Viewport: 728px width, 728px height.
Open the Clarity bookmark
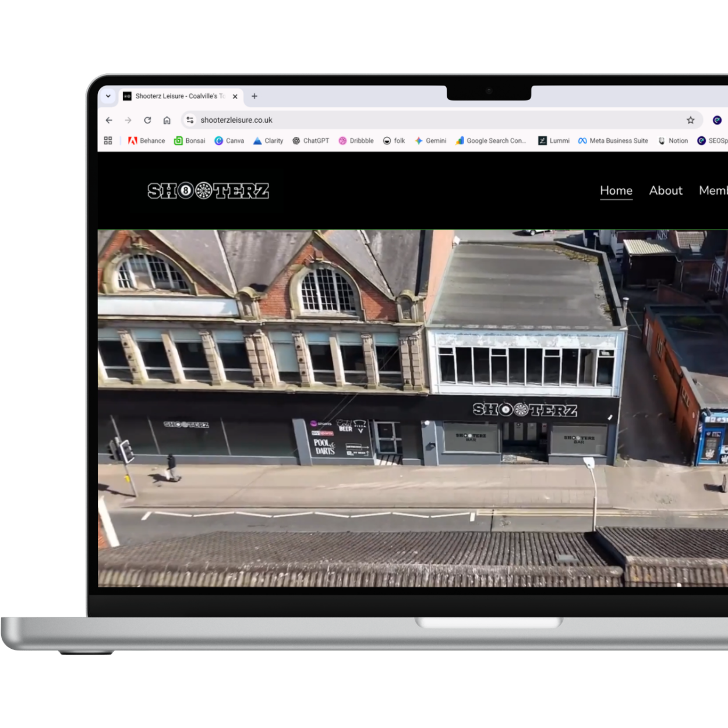tap(268, 140)
